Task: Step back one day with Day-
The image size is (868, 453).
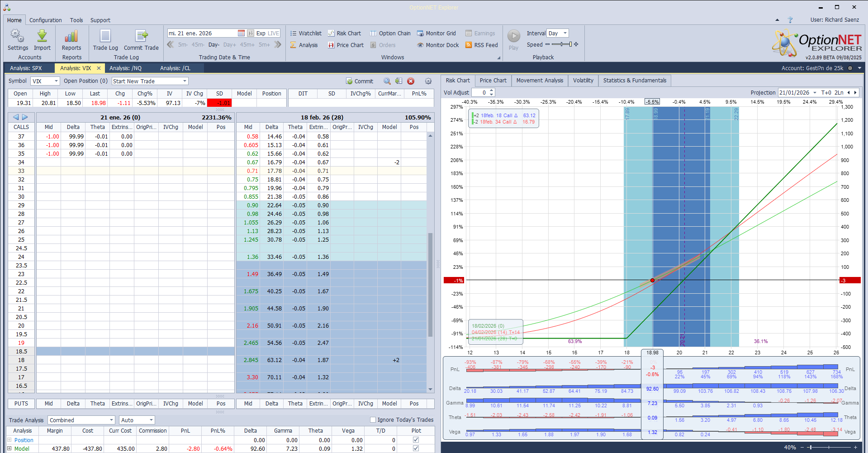Action: pyautogui.click(x=214, y=45)
